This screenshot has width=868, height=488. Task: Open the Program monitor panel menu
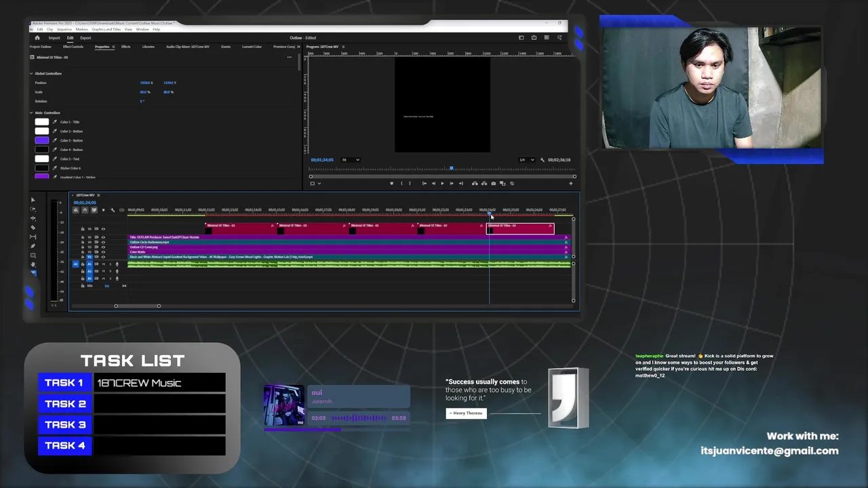tap(343, 47)
